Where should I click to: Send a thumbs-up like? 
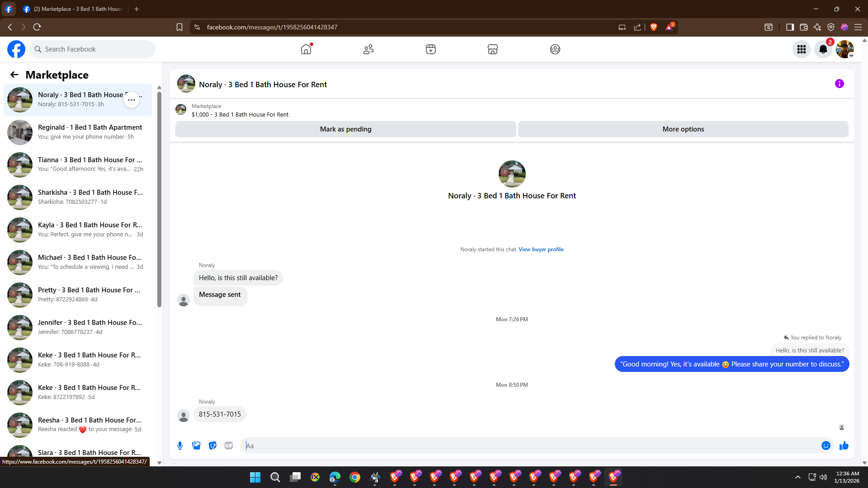844,446
